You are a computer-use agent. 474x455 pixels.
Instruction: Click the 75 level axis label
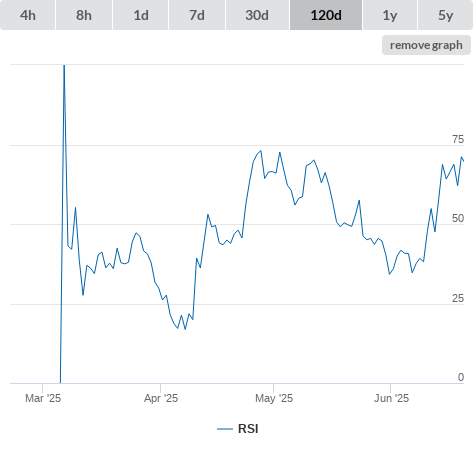(458, 139)
